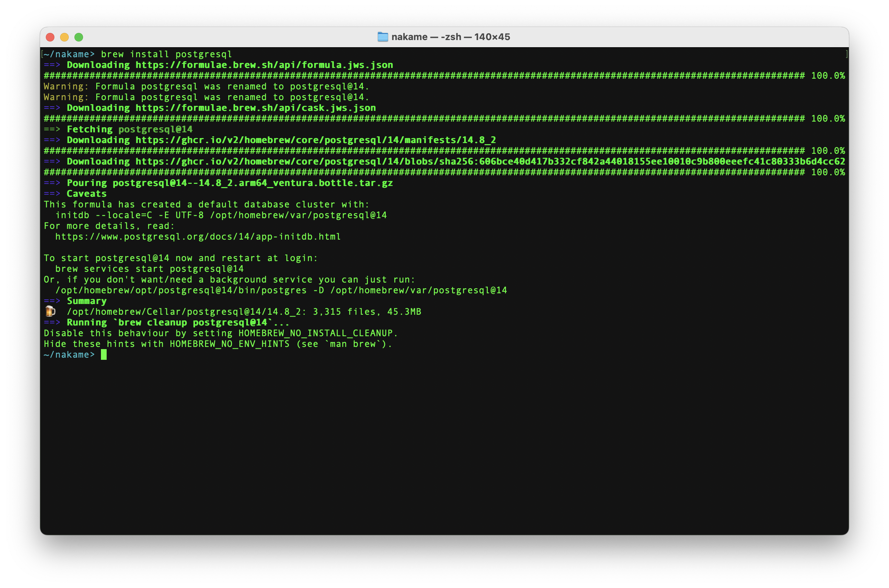Click the Cellar path with '3,315 files, 45.3MB'
The height and width of the screenshot is (588, 889).
click(244, 312)
